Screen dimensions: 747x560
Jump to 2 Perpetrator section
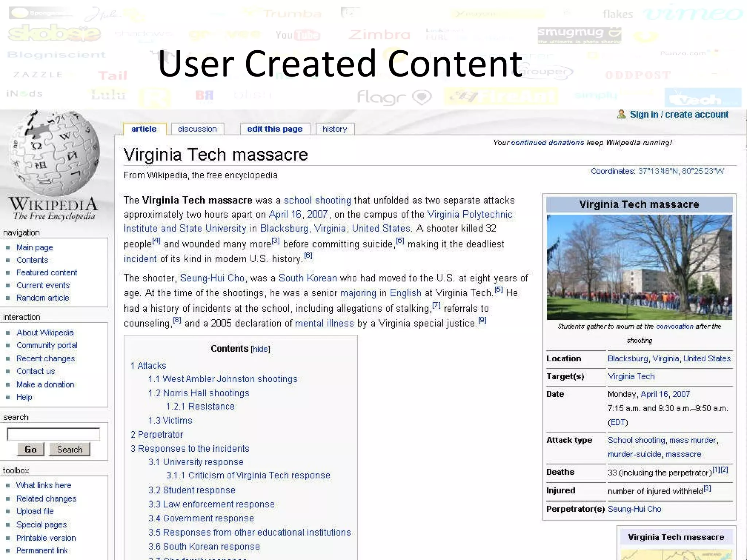point(157,435)
